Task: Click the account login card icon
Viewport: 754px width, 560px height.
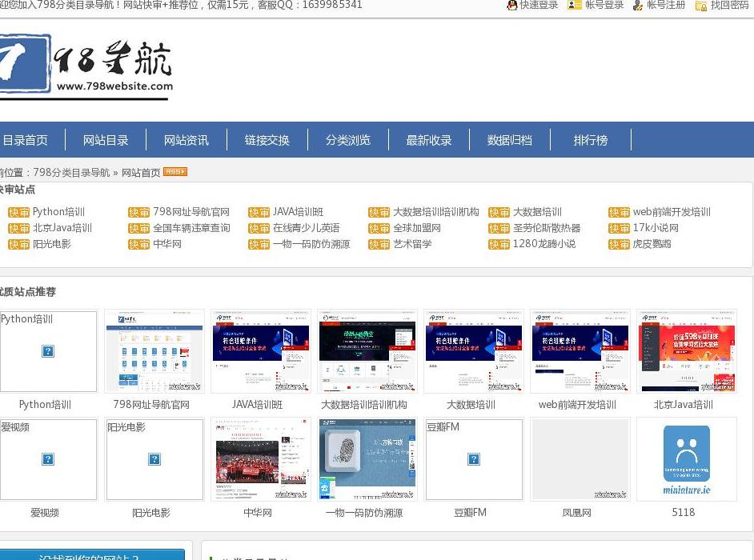Action: coord(574,6)
